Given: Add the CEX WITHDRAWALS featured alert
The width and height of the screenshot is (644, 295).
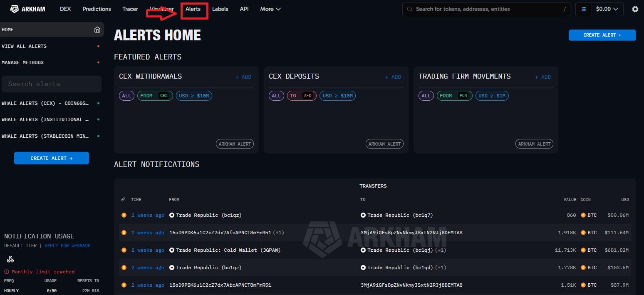Looking at the screenshot, I should coord(243,77).
